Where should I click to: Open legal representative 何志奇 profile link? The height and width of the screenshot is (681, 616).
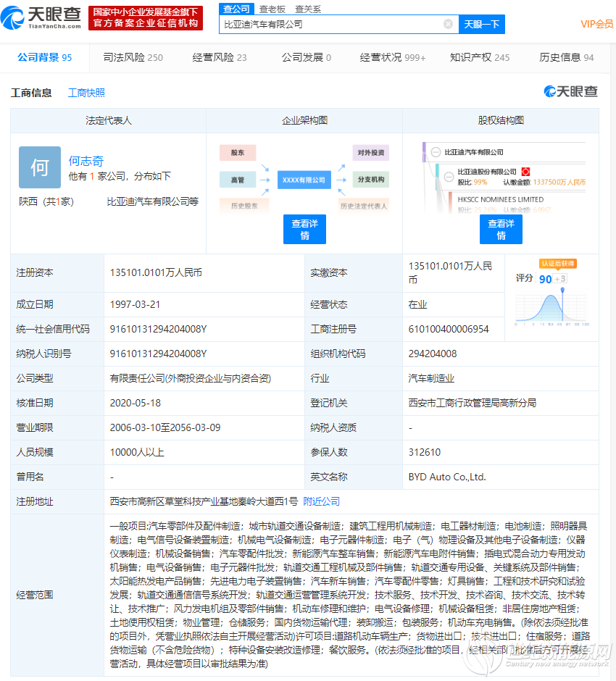86,161
